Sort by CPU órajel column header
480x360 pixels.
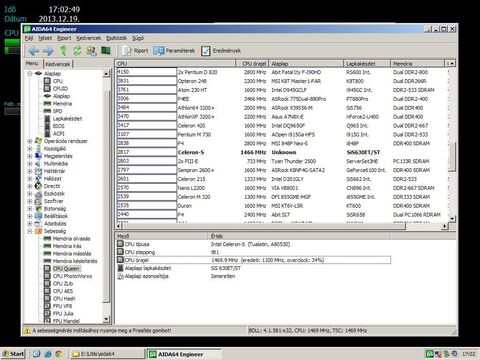pos(252,63)
